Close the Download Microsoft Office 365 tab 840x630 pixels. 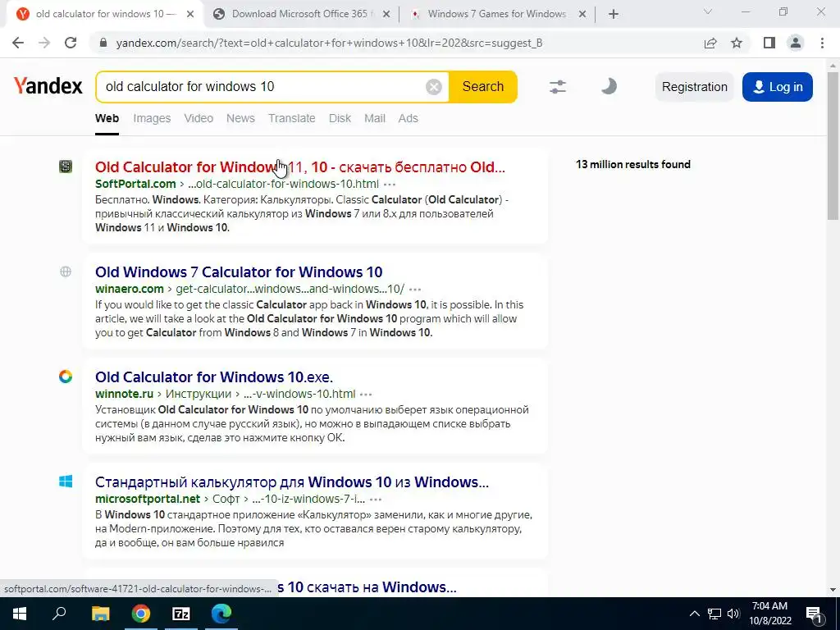coord(386,14)
